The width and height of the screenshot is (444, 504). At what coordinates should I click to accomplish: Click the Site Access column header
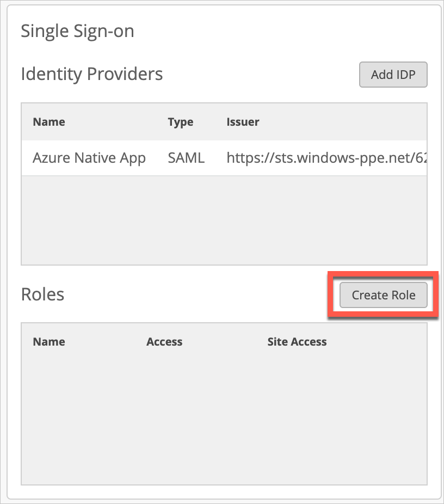coord(297,342)
